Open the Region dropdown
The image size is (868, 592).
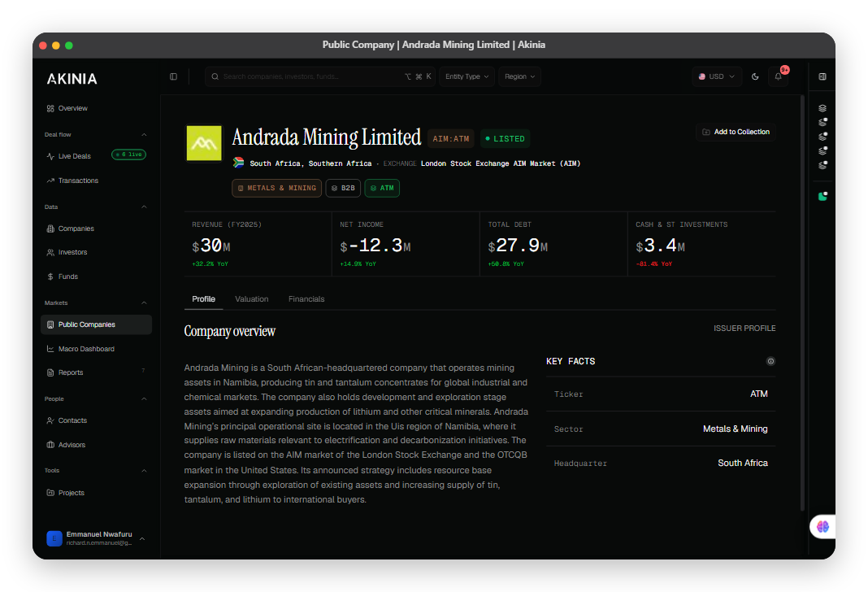click(x=519, y=76)
